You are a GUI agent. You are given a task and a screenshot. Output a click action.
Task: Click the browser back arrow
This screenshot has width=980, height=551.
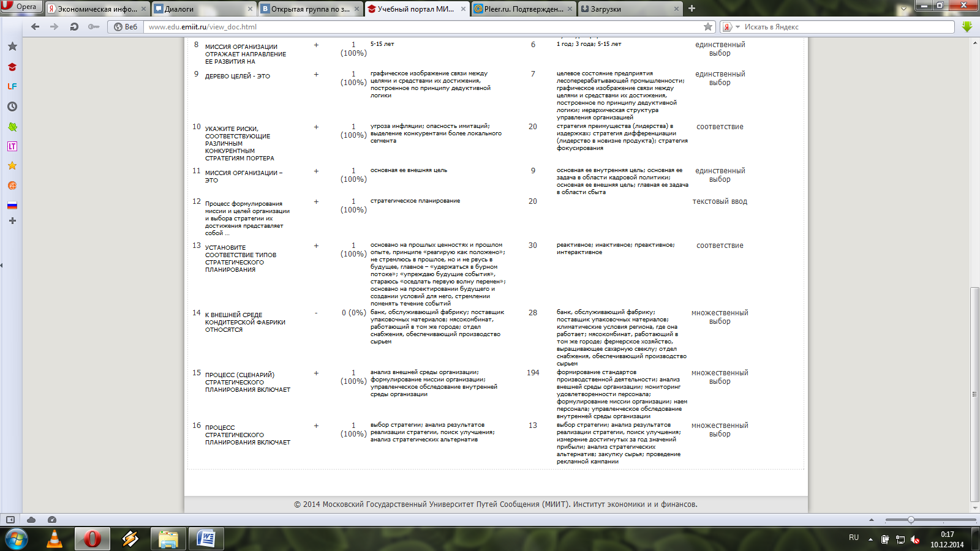coord(35,26)
